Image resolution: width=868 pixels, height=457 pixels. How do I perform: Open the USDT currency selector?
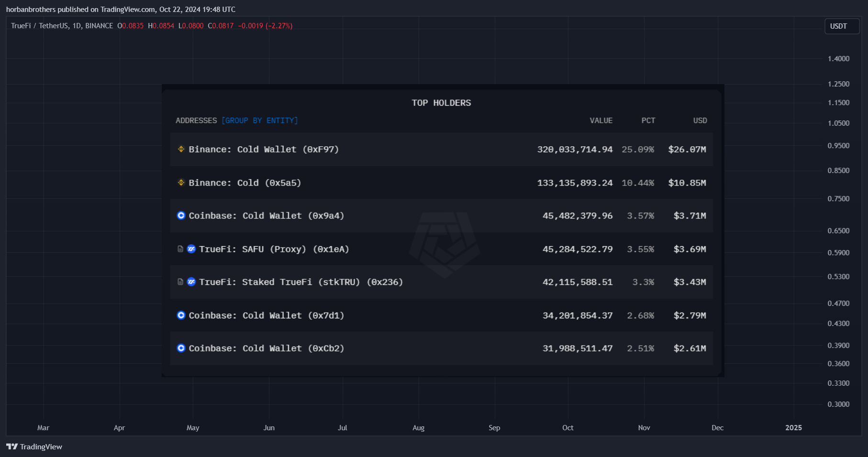(x=842, y=26)
